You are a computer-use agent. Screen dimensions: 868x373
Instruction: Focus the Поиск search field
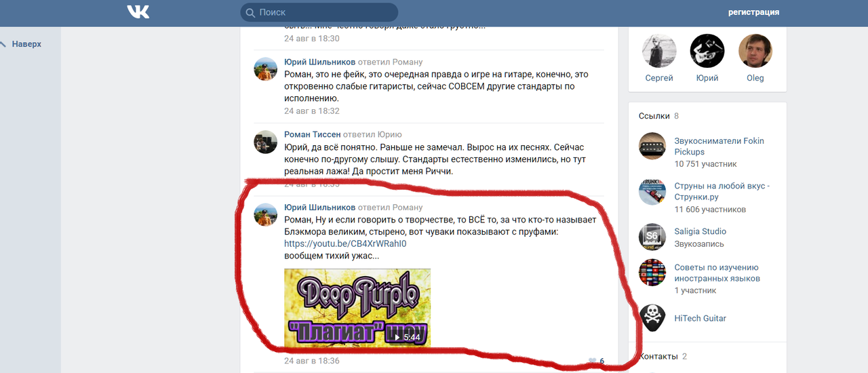pyautogui.click(x=319, y=12)
